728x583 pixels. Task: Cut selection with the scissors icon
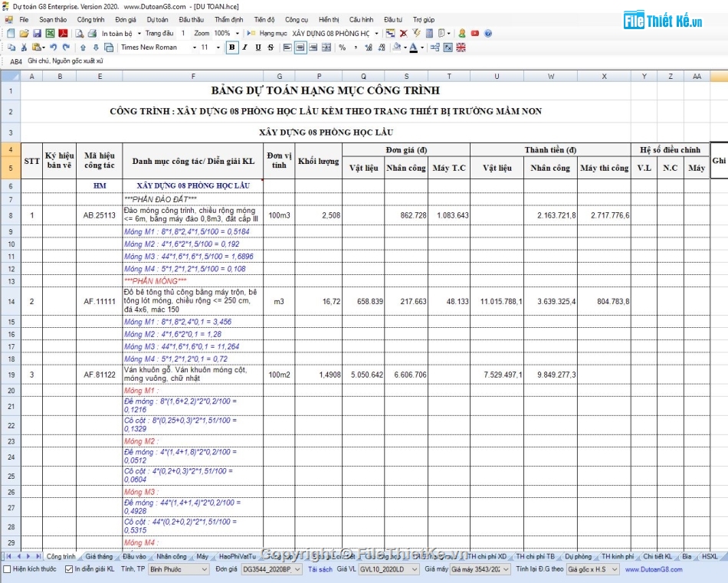(25, 47)
